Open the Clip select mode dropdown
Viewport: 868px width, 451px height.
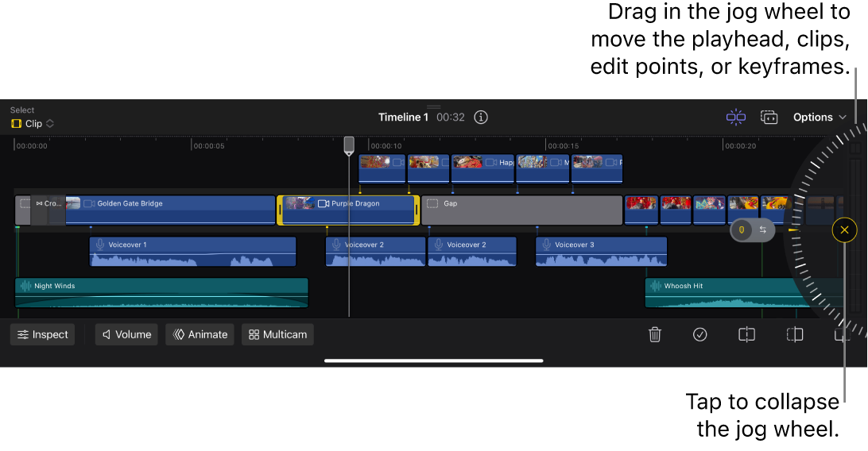pos(33,124)
